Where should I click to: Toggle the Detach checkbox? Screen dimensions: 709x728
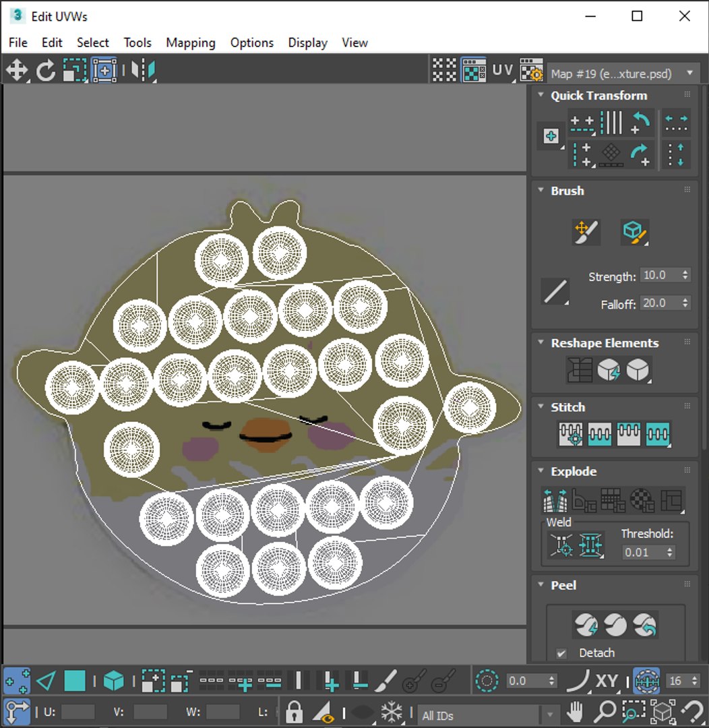tap(561, 653)
